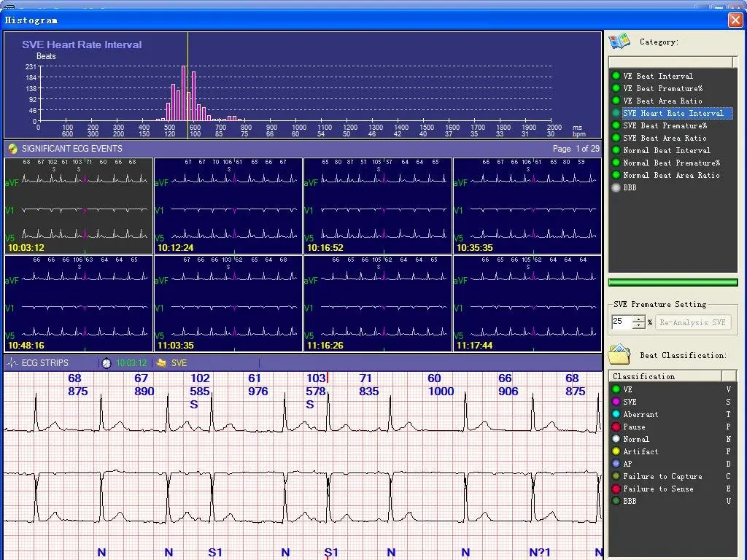This screenshot has width=747, height=560.
Task: Select VE Beat Interval category
Action: coord(657,76)
